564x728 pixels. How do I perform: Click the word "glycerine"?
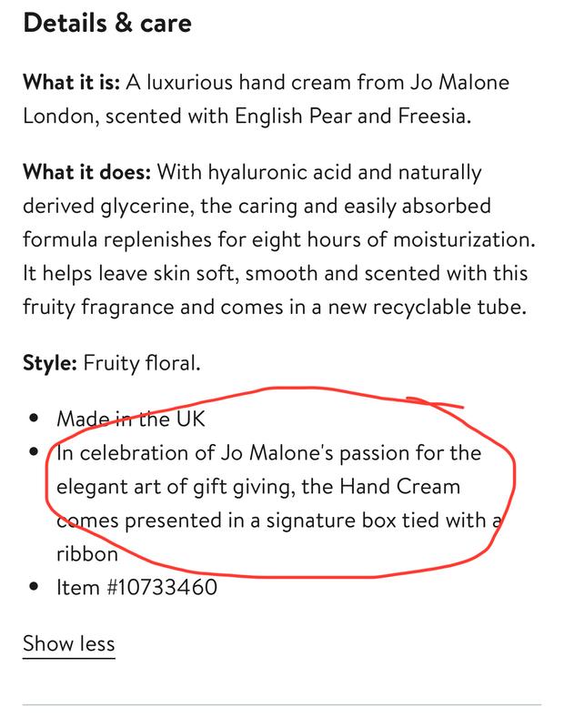151,206
